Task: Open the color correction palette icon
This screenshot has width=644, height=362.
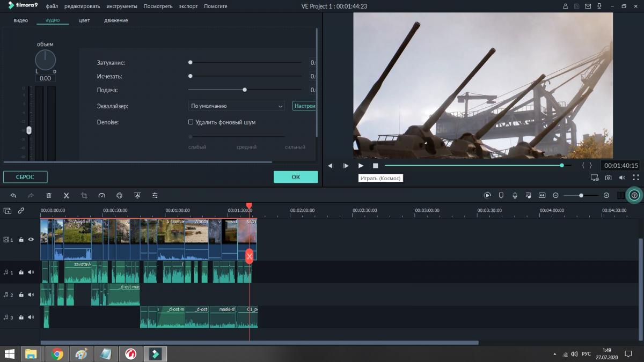Action: (x=120, y=196)
